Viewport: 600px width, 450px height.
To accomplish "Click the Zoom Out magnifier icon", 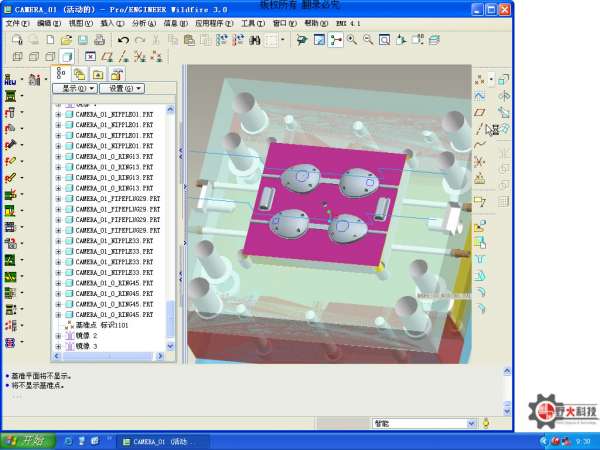I will click(x=368, y=40).
